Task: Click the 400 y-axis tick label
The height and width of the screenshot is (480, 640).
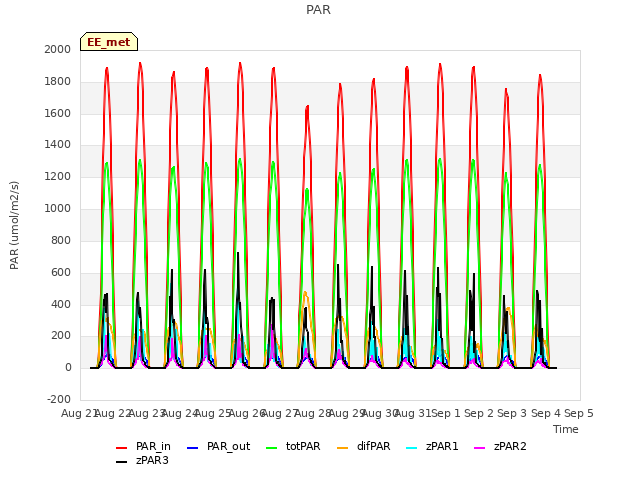Action: coord(61,304)
